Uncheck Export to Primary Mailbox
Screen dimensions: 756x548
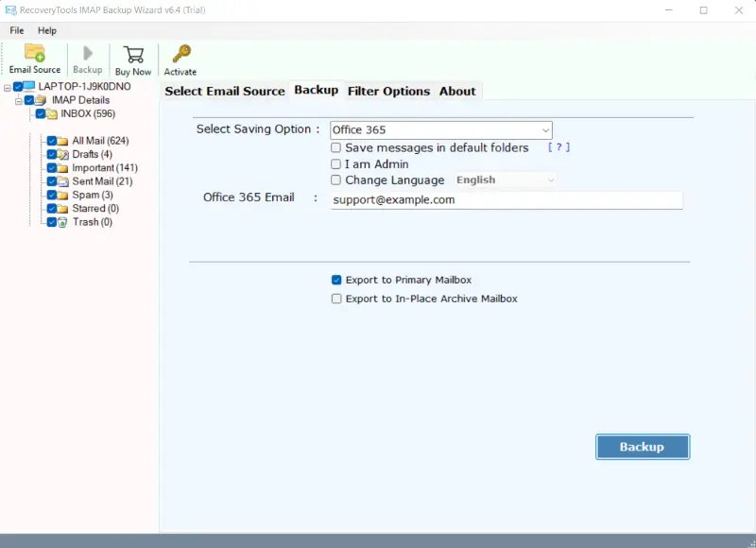[x=336, y=280]
